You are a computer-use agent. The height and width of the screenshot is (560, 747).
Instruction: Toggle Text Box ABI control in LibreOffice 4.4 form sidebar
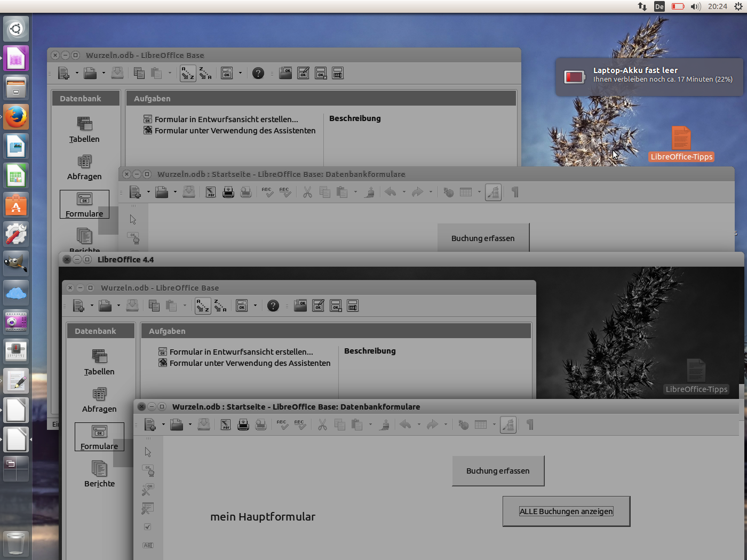click(x=148, y=545)
